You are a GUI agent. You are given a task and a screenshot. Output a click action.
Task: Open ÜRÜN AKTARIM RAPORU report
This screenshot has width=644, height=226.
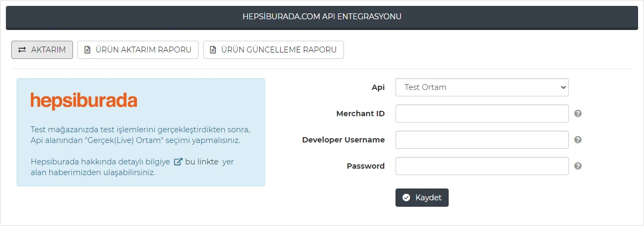point(138,50)
